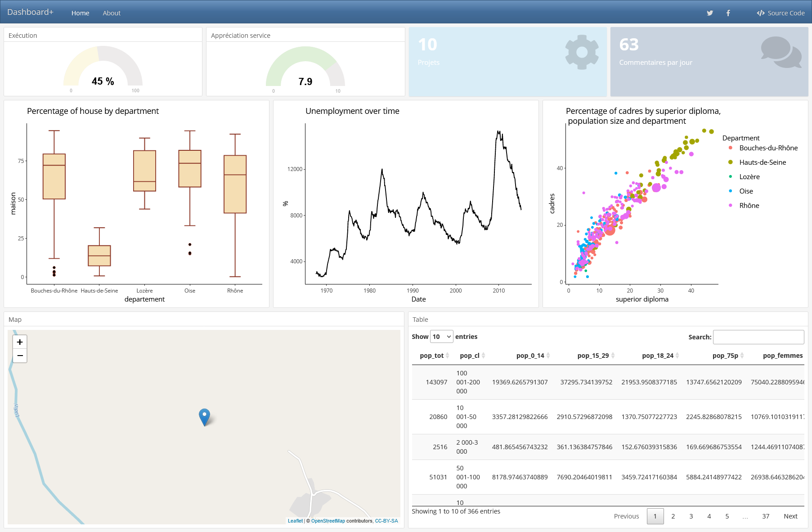Click the Hauts-de-Seine box in boxplot
812x532 pixels.
pos(99,256)
